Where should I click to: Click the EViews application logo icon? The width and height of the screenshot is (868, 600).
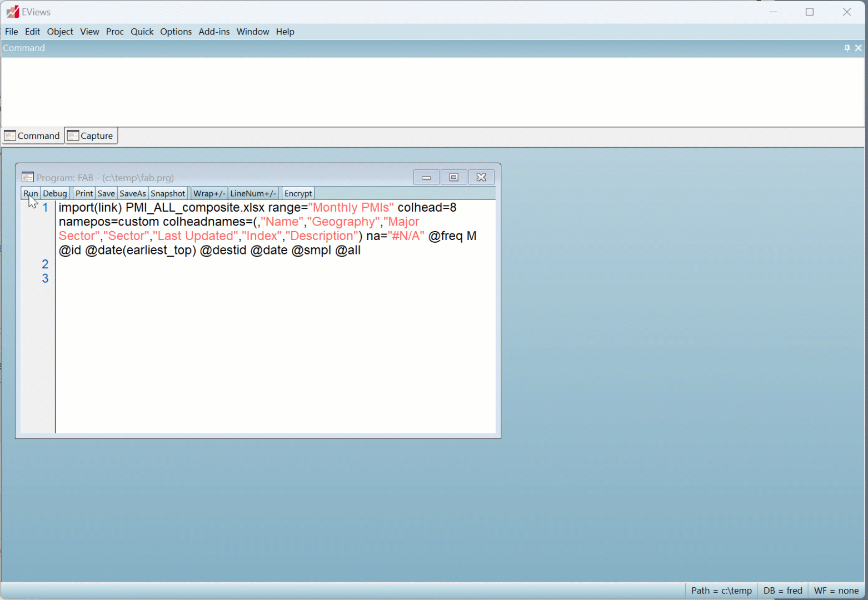click(12, 12)
